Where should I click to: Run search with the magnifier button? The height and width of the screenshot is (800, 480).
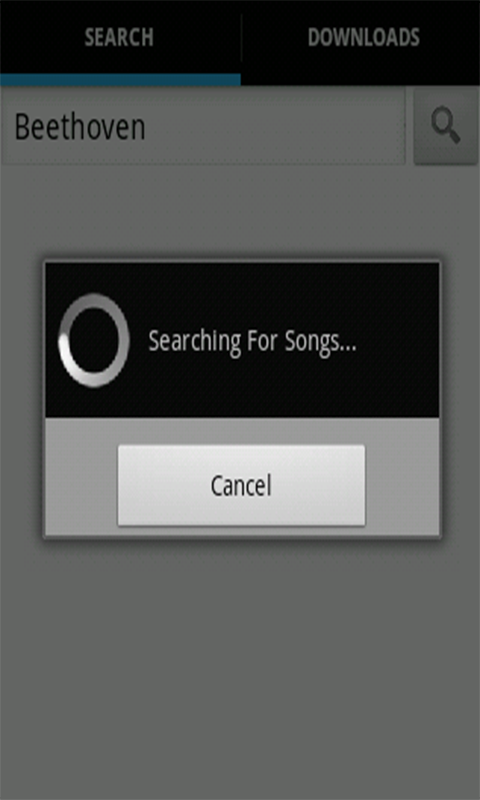coord(445,127)
